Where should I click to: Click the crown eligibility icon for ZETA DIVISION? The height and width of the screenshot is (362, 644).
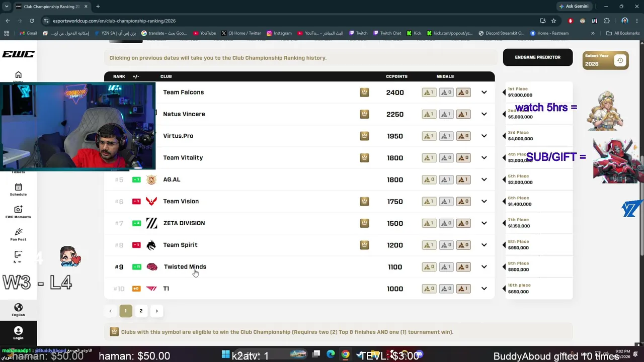click(x=364, y=223)
